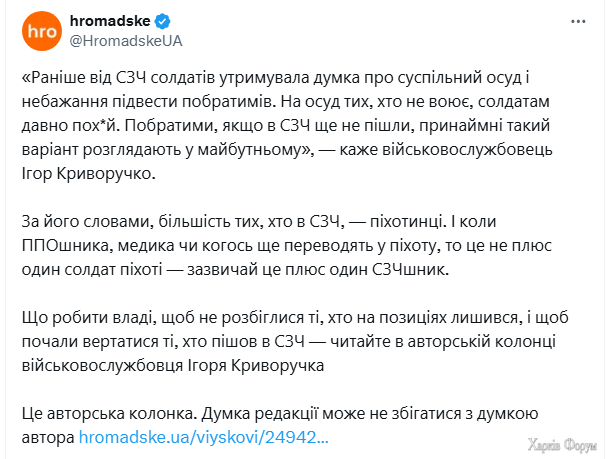This screenshot has height=459, width=606.
Task: Open the hromadske orange profile avatar
Action: [42, 31]
